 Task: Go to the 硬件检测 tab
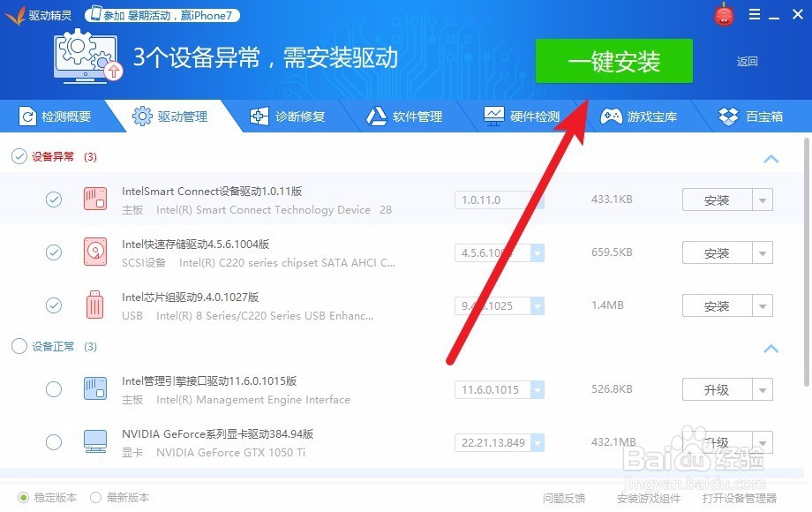point(522,117)
